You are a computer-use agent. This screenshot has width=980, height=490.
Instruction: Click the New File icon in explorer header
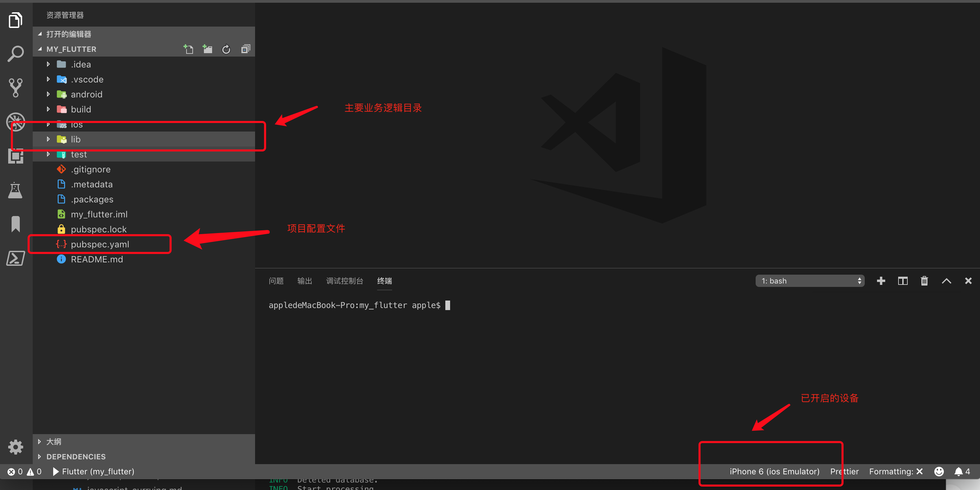188,49
